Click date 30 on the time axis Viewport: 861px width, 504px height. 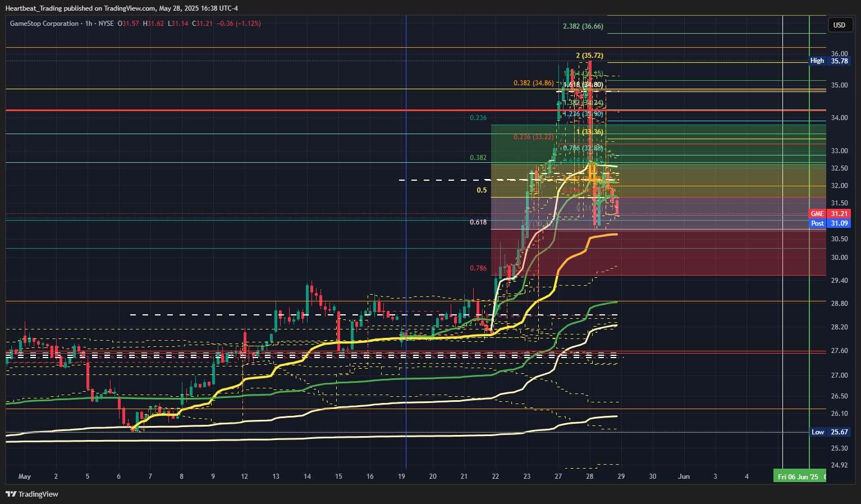pos(652,476)
